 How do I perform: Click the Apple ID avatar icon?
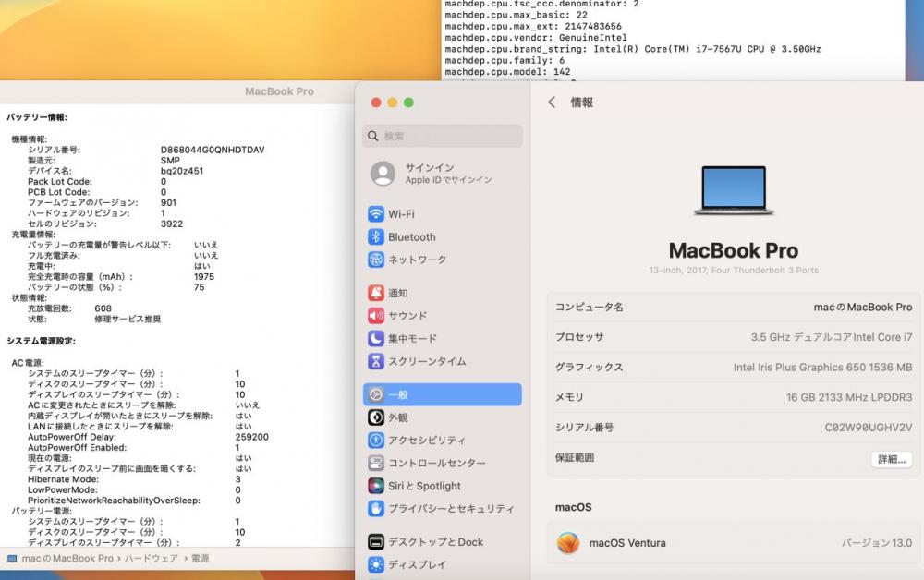[x=383, y=173]
